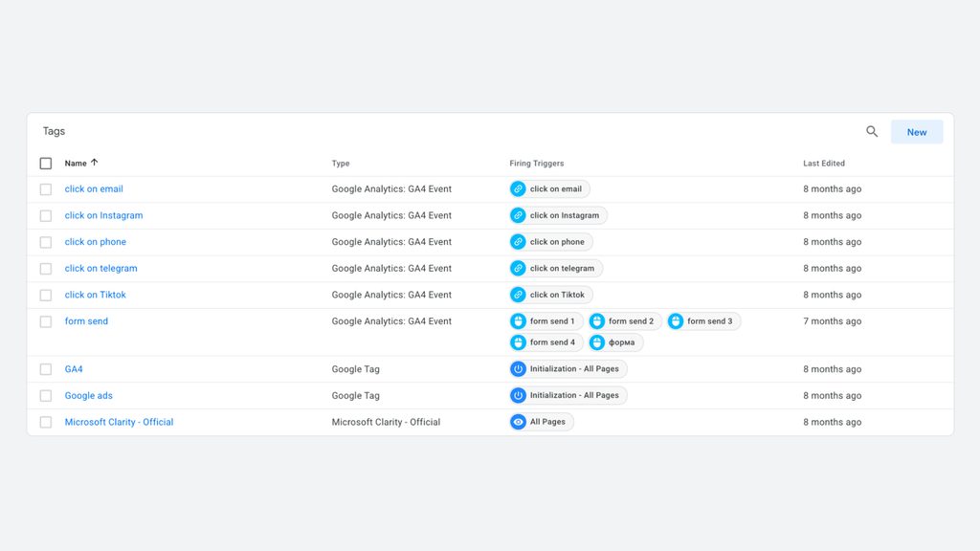Click the 'Tags' panel title
The image size is (980, 551).
pyautogui.click(x=54, y=131)
